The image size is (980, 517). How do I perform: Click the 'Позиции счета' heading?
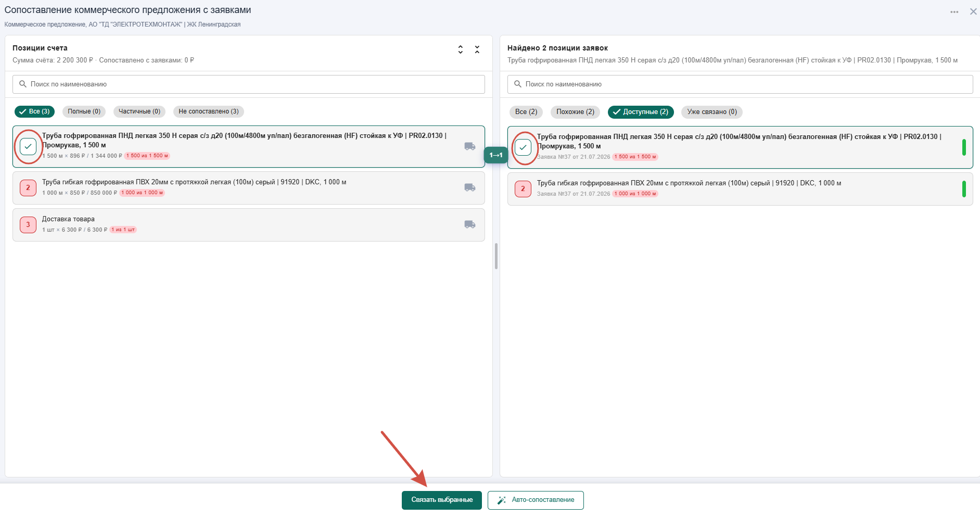click(x=40, y=48)
